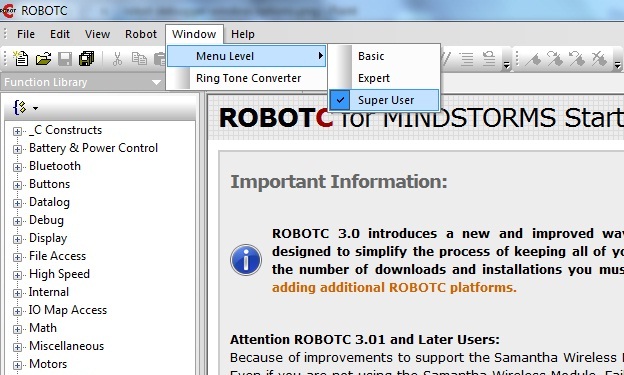
Task: Close the open Window menu
Action: [x=194, y=34]
